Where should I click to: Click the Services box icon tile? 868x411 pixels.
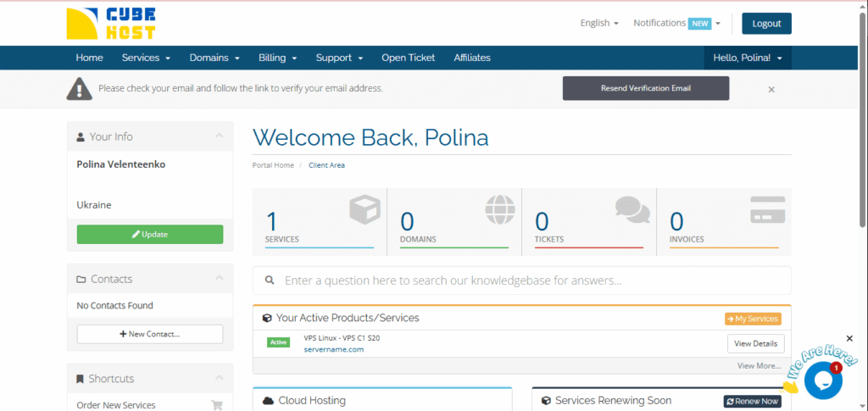pos(320,221)
